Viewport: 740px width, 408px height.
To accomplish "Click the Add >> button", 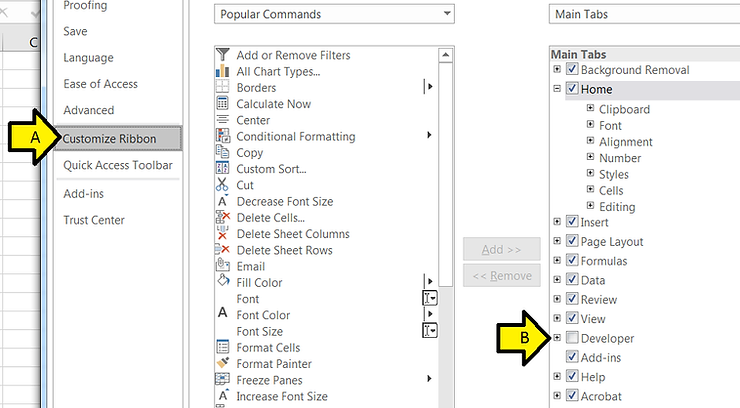I will [501, 249].
